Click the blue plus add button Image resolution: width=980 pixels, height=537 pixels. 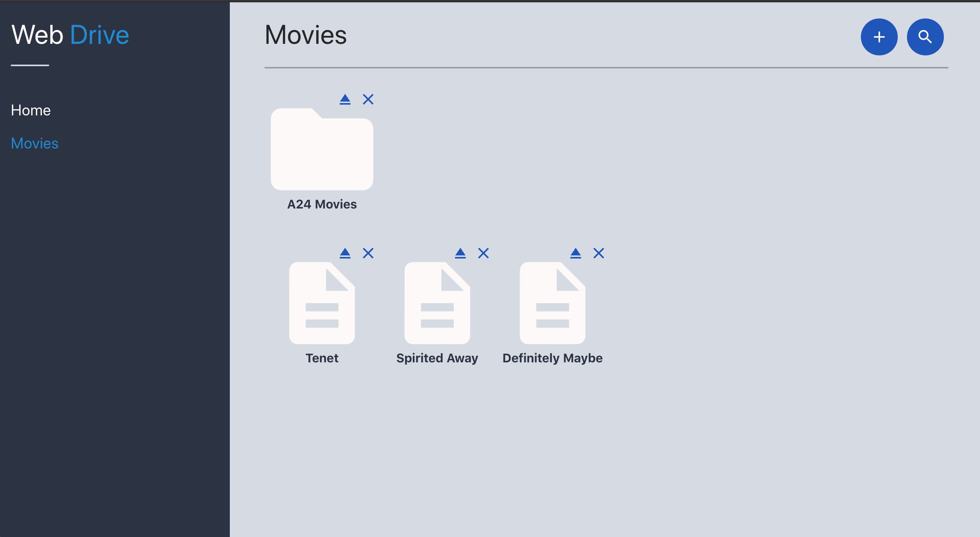(879, 37)
